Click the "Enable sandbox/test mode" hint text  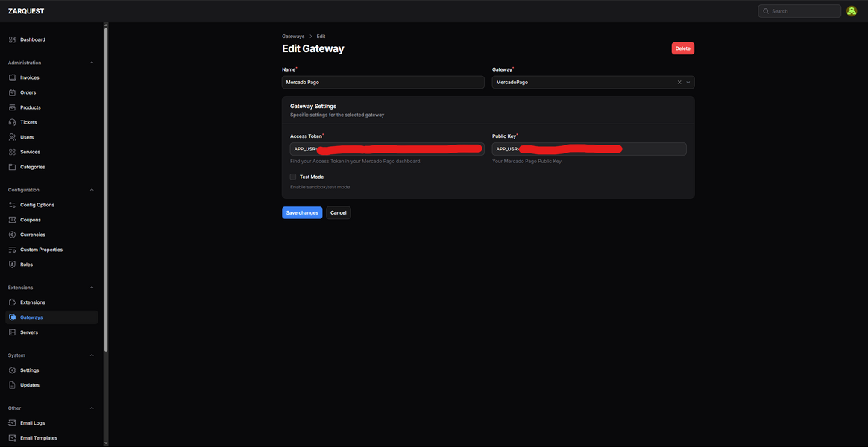click(320, 187)
